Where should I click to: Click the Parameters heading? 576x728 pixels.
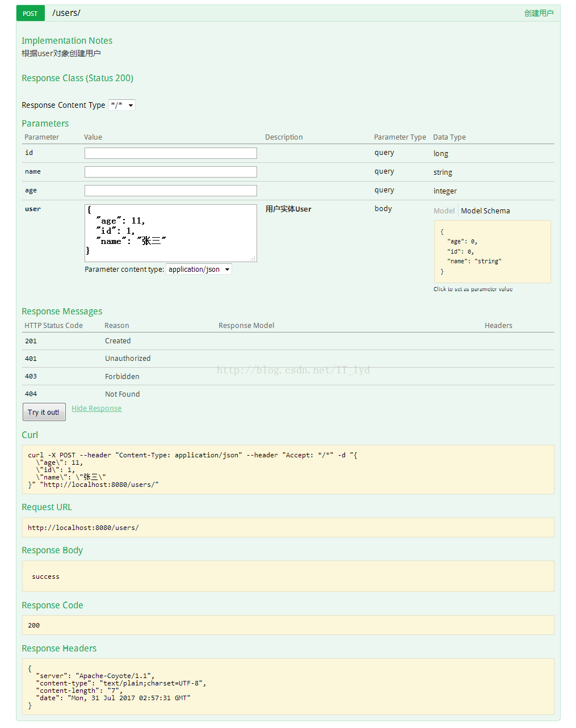(45, 124)
